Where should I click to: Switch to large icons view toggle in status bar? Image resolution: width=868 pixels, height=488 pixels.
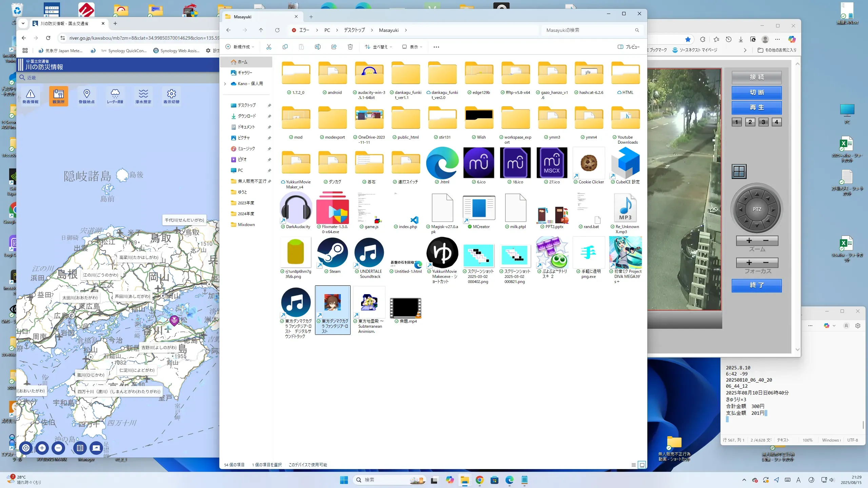coord(642,465)
